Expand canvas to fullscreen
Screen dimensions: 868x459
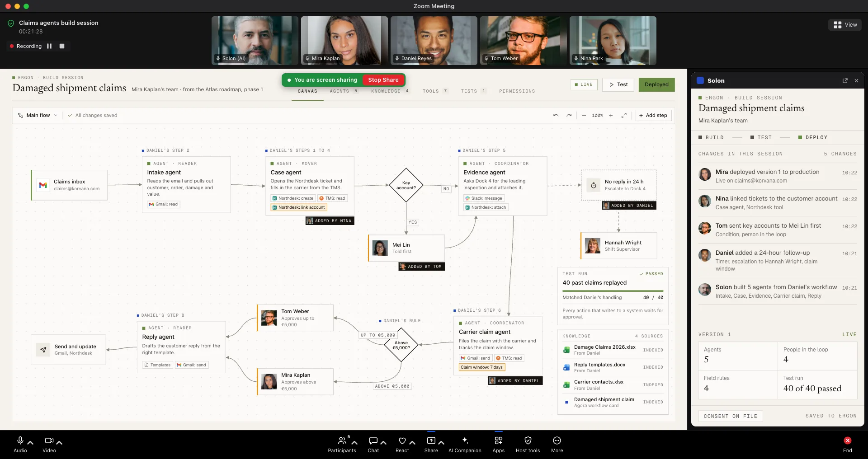tap(624, 115)
